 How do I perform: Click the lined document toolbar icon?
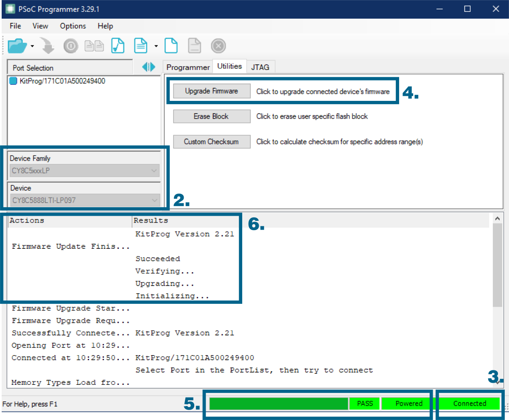tap(140, 46)
